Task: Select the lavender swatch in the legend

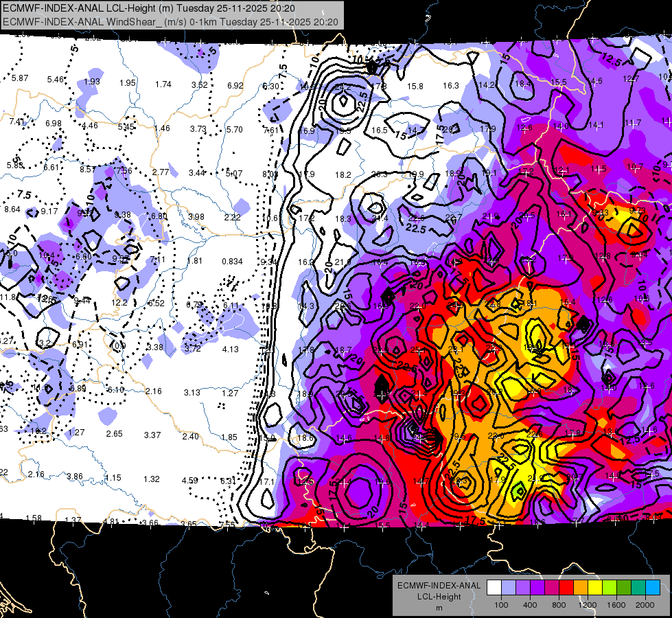Action: pyautogui.click(x=523, y=587)
